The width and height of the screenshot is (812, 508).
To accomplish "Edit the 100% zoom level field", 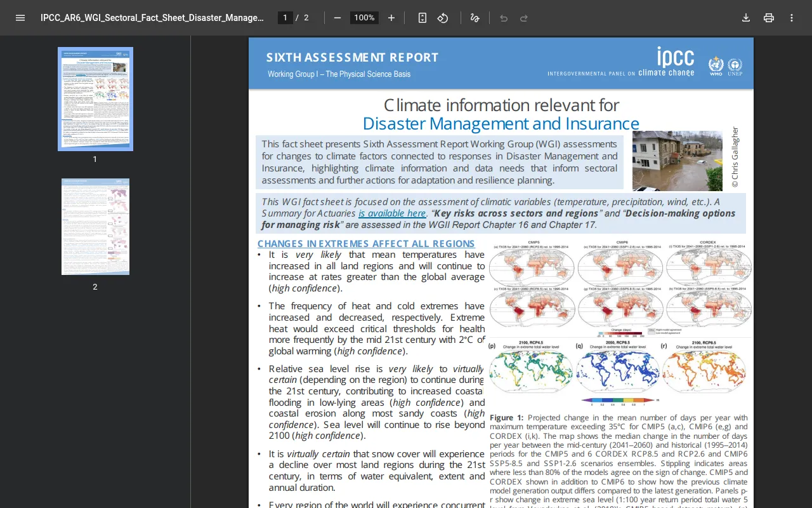I will click(364, 18).
